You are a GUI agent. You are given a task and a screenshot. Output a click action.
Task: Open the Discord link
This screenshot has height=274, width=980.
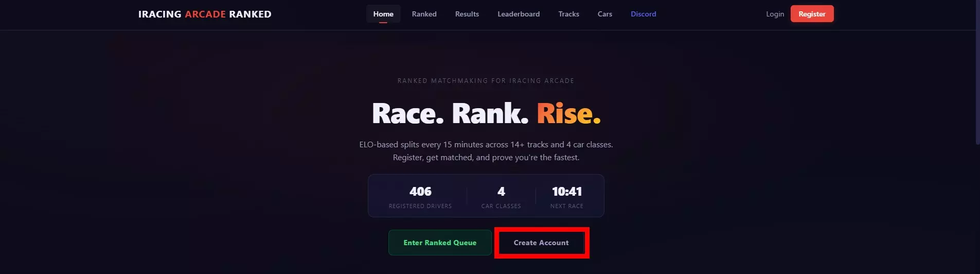coord(643,14)
